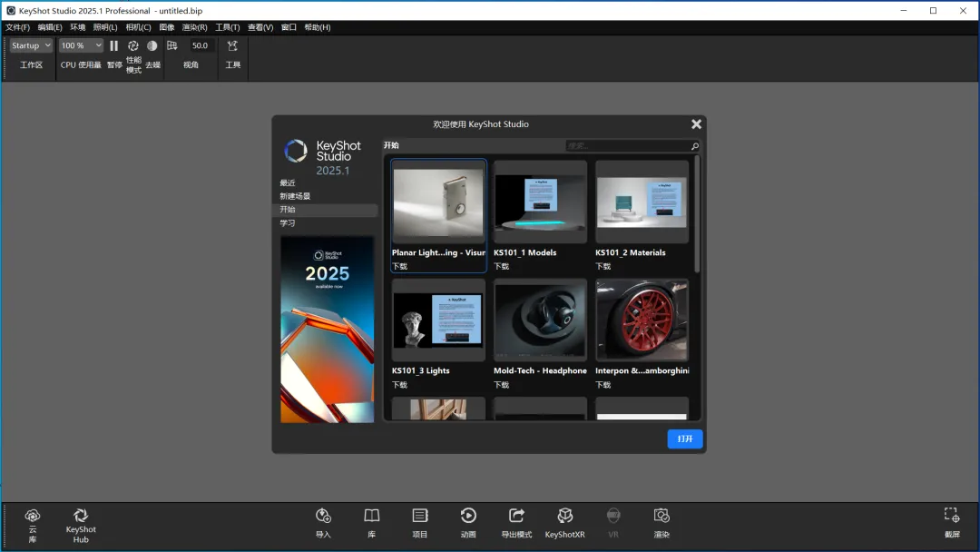The width and height of the screenshot is (980, 552).
Task: Open the 帮助(H) menu
Action: (318, 27)
